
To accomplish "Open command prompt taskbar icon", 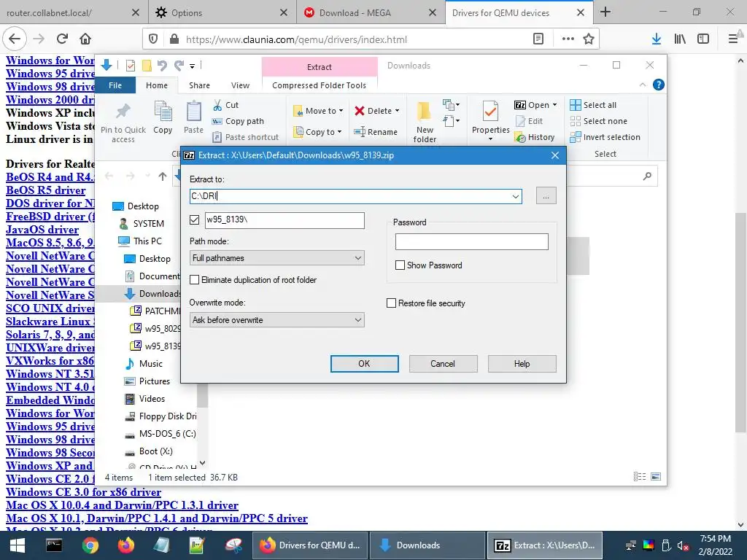I will (x=54, y=545).
